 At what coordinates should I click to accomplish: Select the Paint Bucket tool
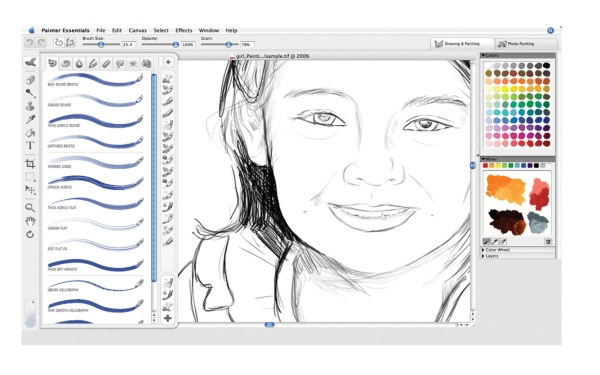[30, 133]
